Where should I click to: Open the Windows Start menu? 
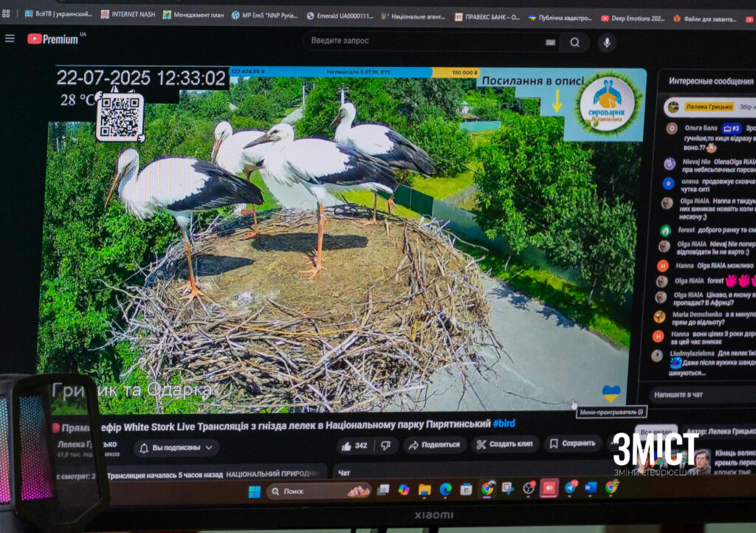(x=254, y=492)
